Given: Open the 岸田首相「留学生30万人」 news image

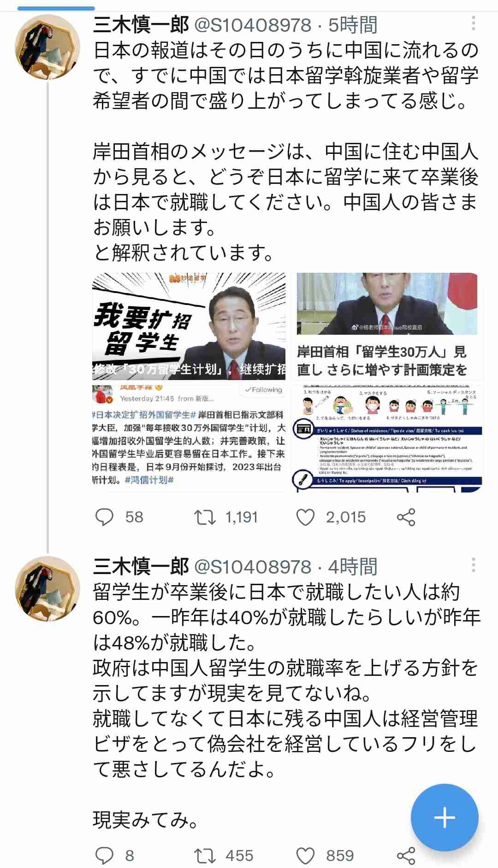Looking at the screenshot, I should pyautogui.click(x=387, y=326).
